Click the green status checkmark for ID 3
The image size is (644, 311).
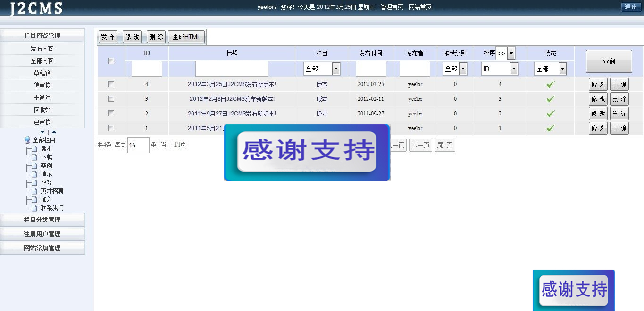551,99
